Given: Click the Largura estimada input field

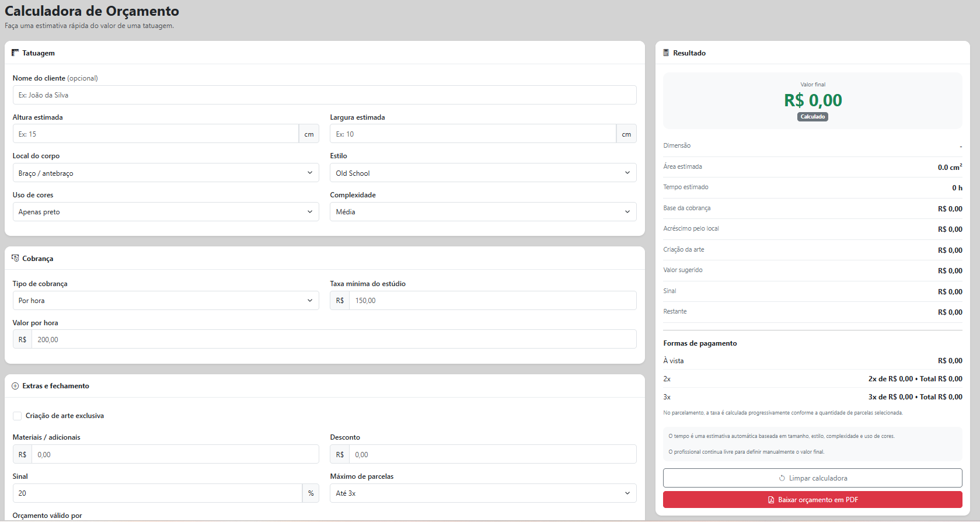Looking at the screenshot, I should coord(473,134).
